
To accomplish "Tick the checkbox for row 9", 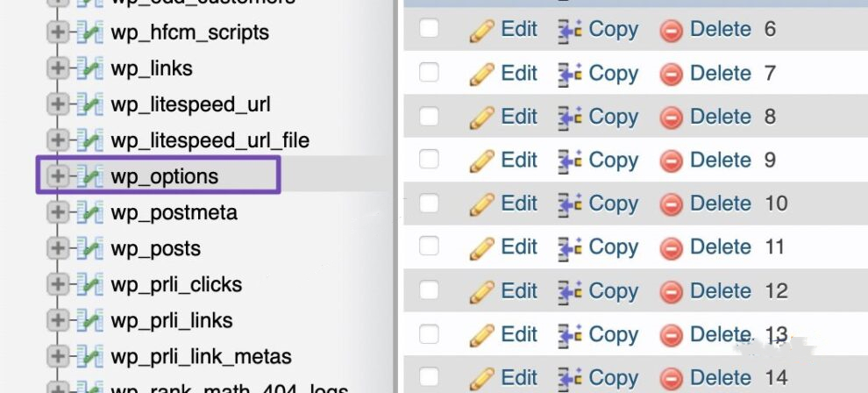I will (429, 160).
